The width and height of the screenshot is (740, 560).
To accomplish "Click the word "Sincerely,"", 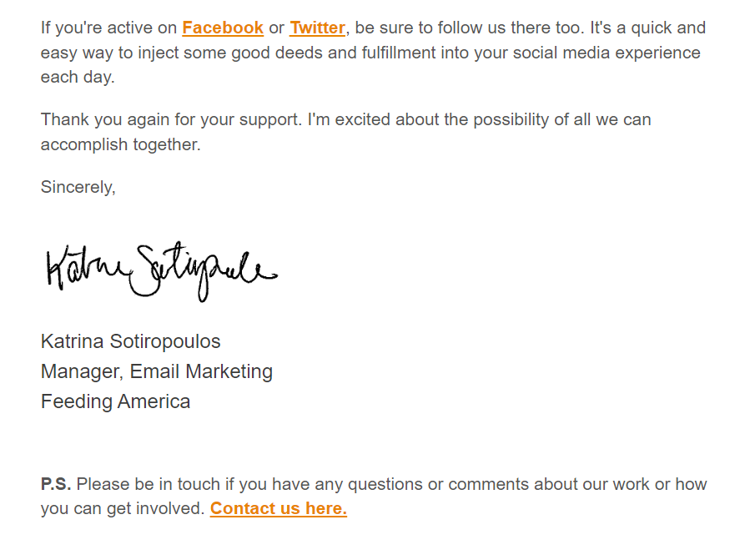I will [x=78, y=187].
